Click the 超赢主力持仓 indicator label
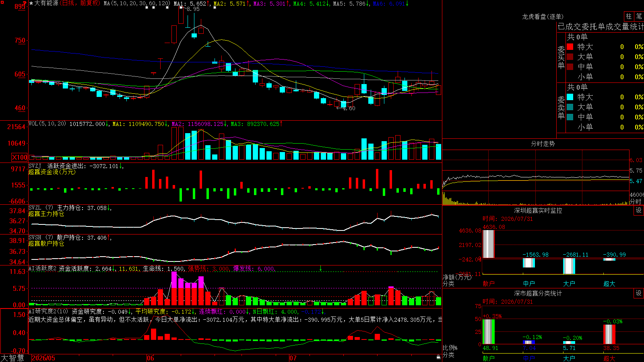The height and width of the screenshot is (362, 644). pos(46,214)
